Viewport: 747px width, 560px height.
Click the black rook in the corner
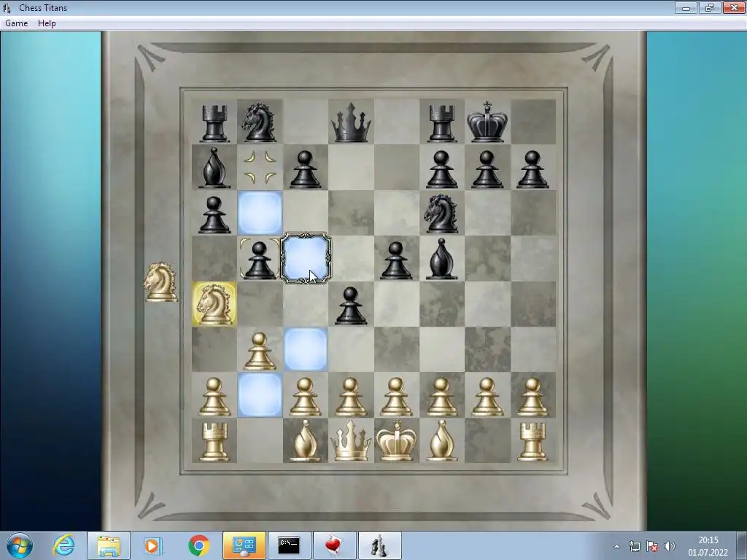[x=214, y=124]
